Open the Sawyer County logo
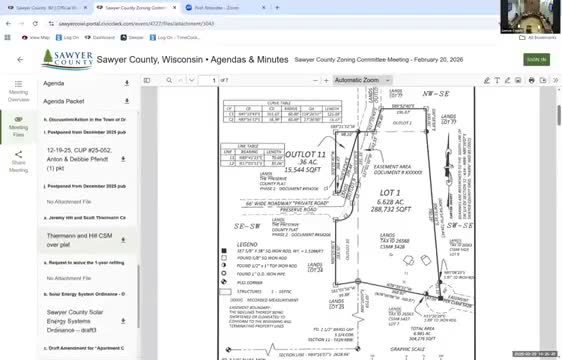Image resolution: width=562 pixels, height=360 pixels. click(67, 59)
